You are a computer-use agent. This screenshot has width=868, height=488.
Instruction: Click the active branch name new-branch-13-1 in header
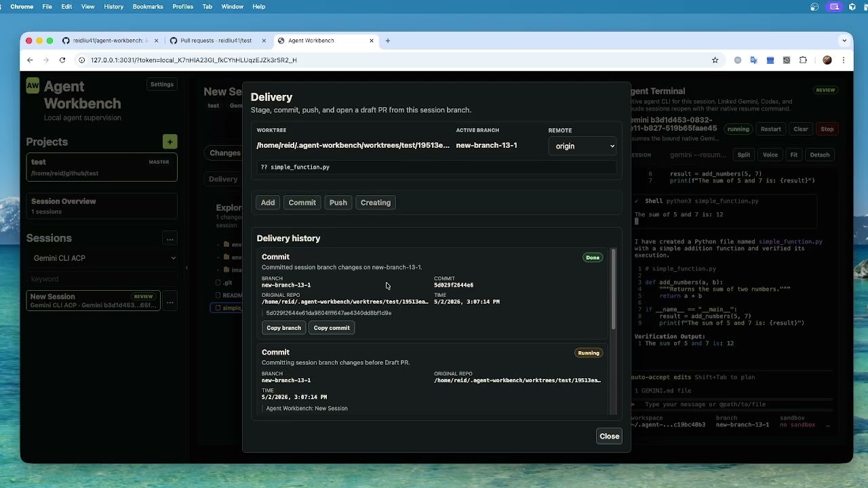[486, 145]
